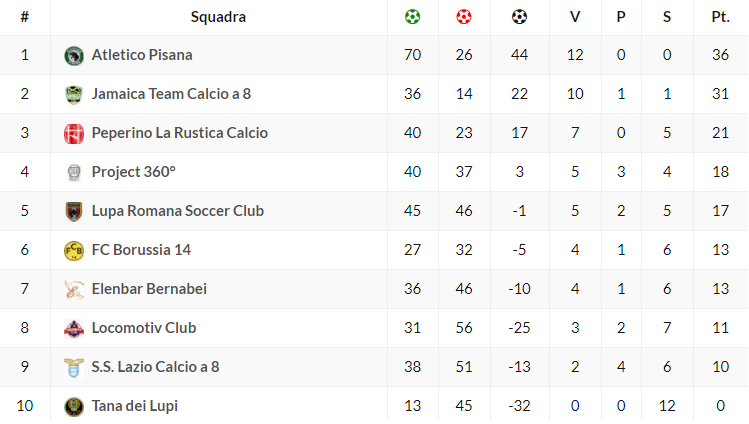Open the Lupa Romana Soccer Club link
The height and width of the screenshot is (424, 749).
(x=176, y=211)
